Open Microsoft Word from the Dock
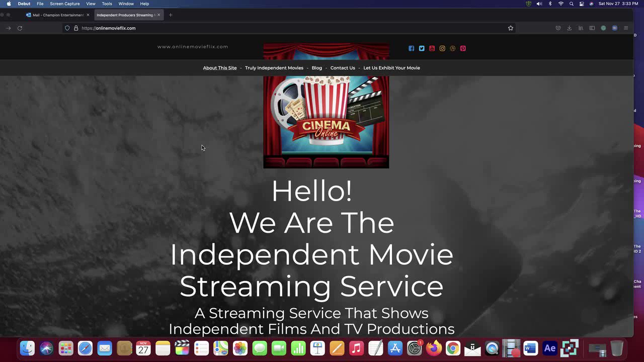This screenshot has height=362, width=644. (x=530, y=348)
